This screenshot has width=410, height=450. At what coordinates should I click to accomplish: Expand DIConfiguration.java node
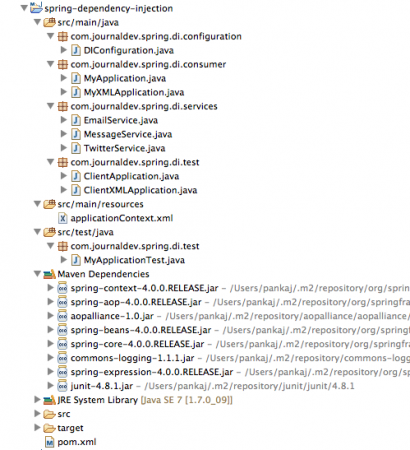pos(63,50)
